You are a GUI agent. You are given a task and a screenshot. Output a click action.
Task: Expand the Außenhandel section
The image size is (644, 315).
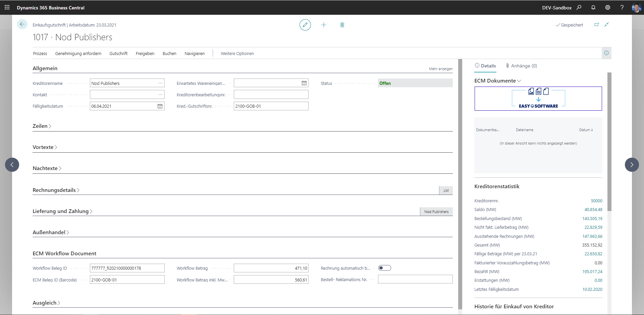coord(51,232)
